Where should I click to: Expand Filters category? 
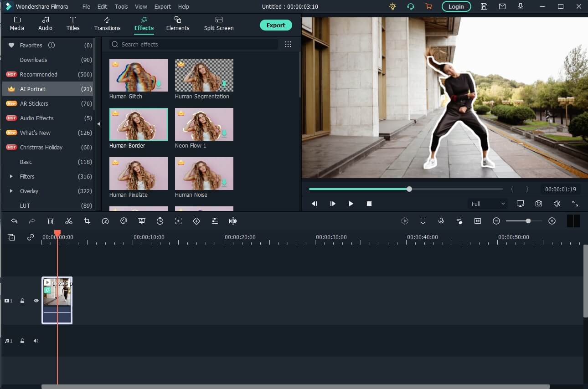pyautogui.click(x=11, y=176)
